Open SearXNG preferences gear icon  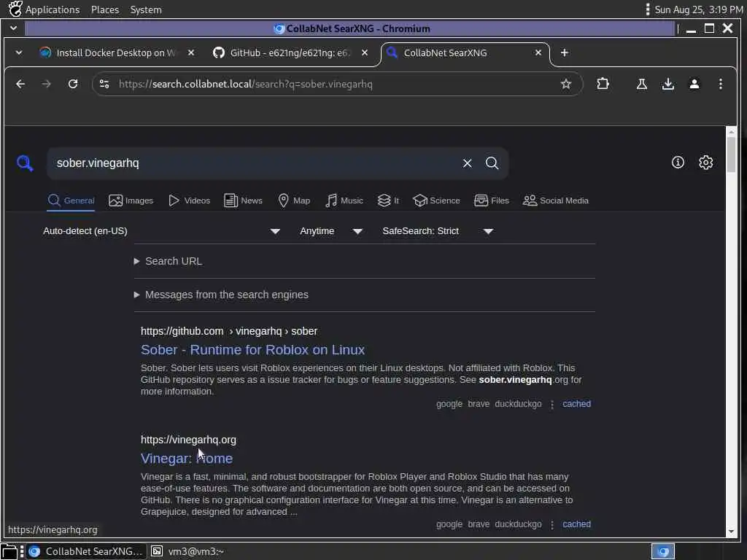tap(705, 163)
